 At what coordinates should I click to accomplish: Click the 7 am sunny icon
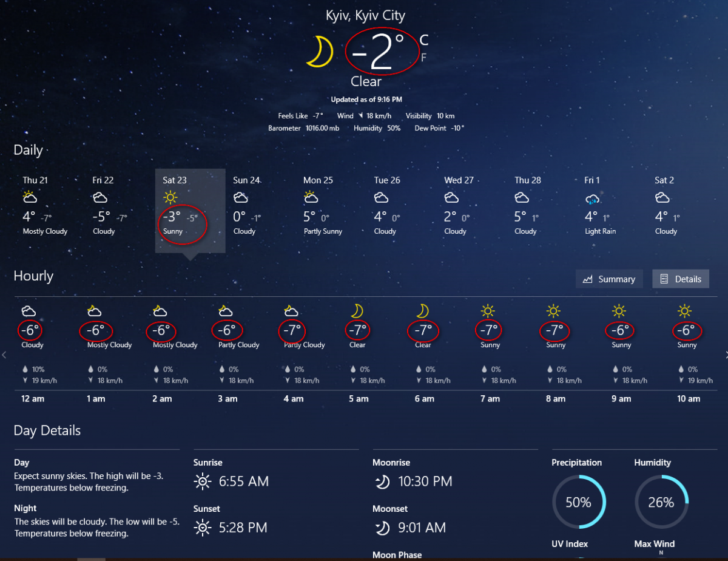[488, 311]
